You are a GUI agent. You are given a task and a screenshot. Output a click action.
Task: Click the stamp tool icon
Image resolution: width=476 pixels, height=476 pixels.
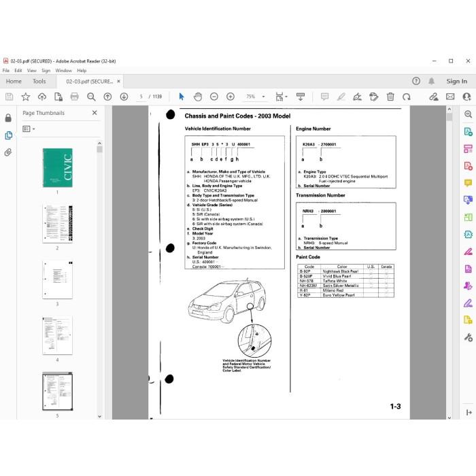tap(374, 97)
